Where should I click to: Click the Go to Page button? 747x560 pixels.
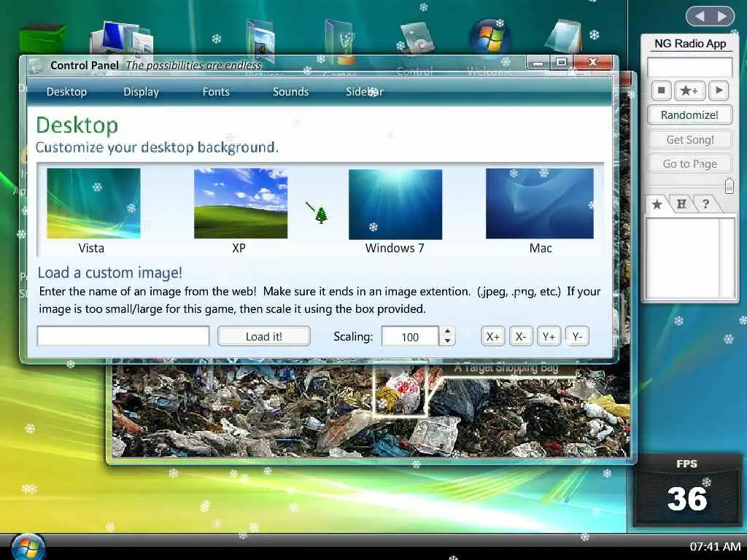(x=690, y=164)
